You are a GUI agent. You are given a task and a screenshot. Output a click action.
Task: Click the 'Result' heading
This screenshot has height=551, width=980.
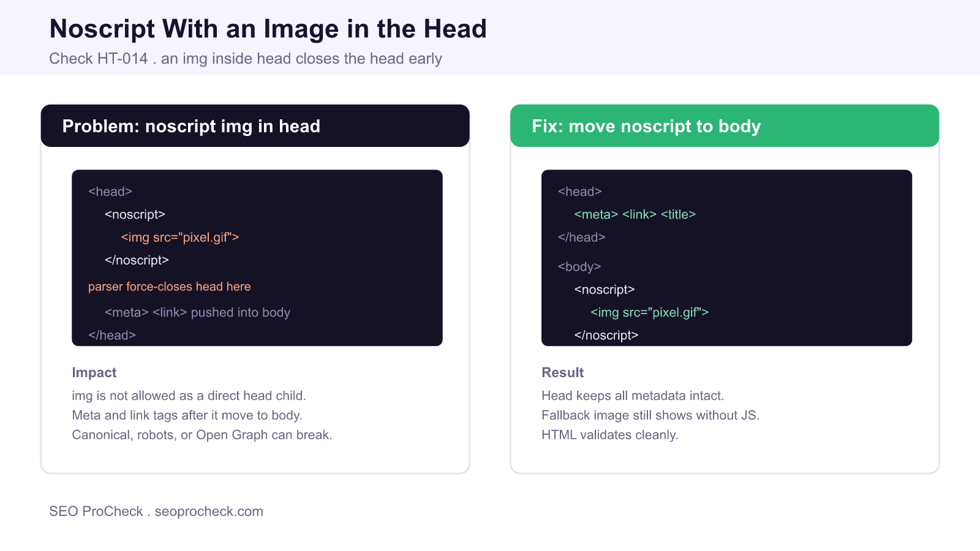pos(563,372)
